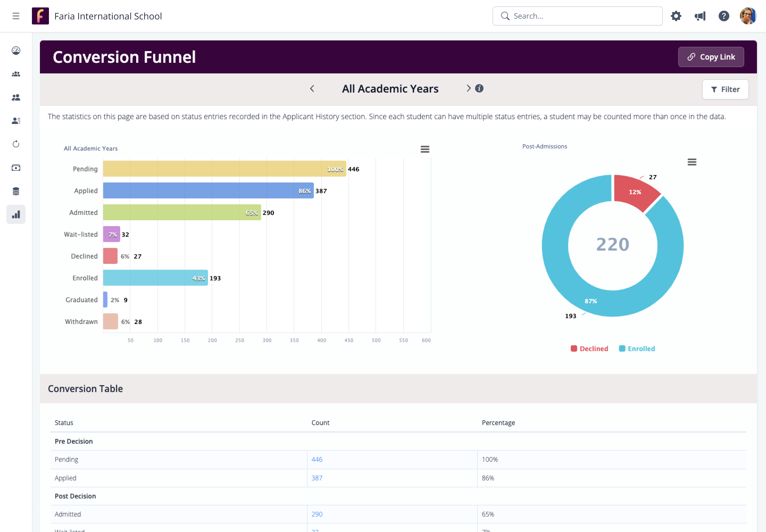Image resolution: width=766 pixels, height=532 pixels.
Task: Open announcements megaphone icon
Action: (700, 16)
